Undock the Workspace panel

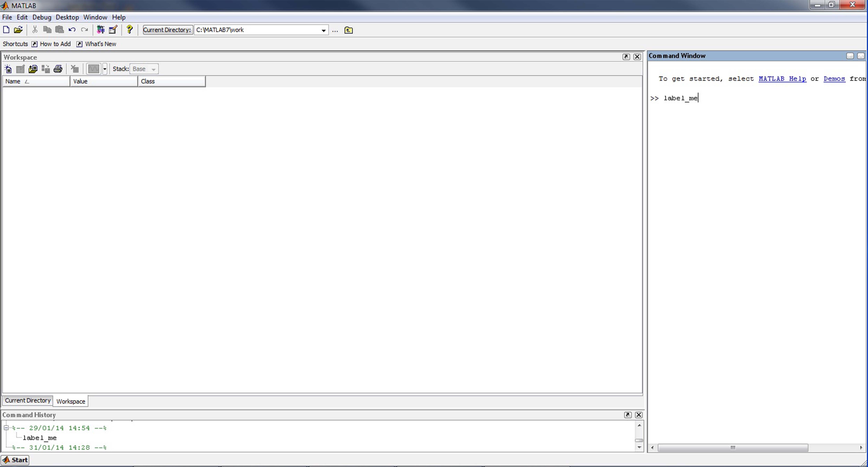(x=626, y=57)
